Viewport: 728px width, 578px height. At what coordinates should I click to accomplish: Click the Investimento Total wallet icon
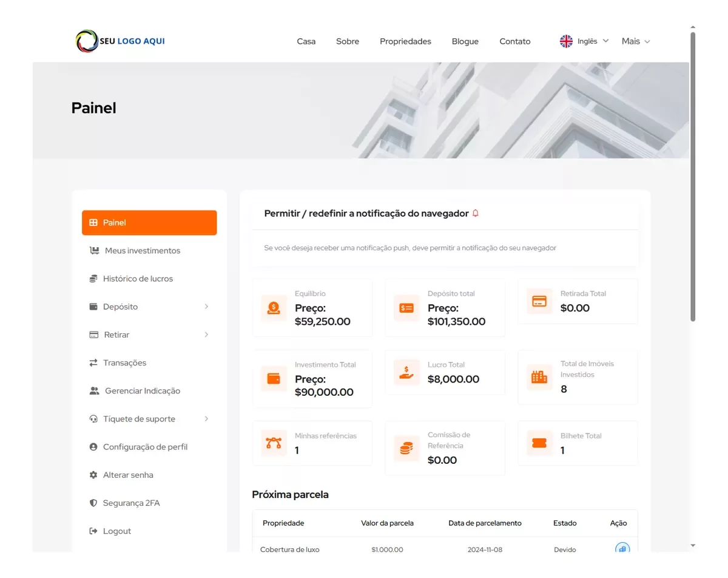pyautogui.click(x=274, y=379)
